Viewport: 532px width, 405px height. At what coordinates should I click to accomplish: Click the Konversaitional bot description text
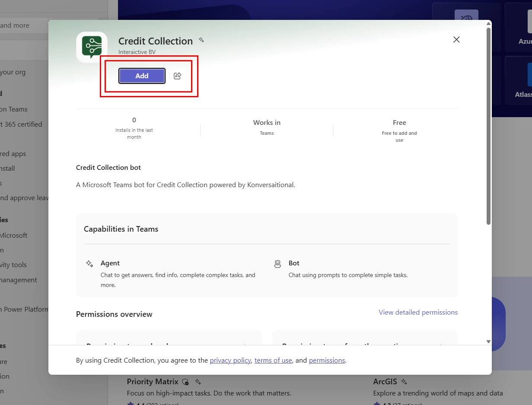tap(185, 185)
